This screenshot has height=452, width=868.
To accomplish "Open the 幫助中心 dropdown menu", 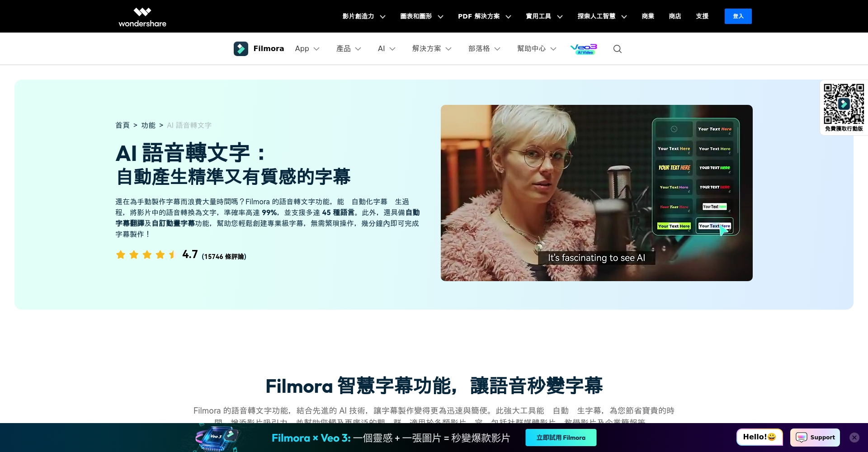I will tap(537, 49).
